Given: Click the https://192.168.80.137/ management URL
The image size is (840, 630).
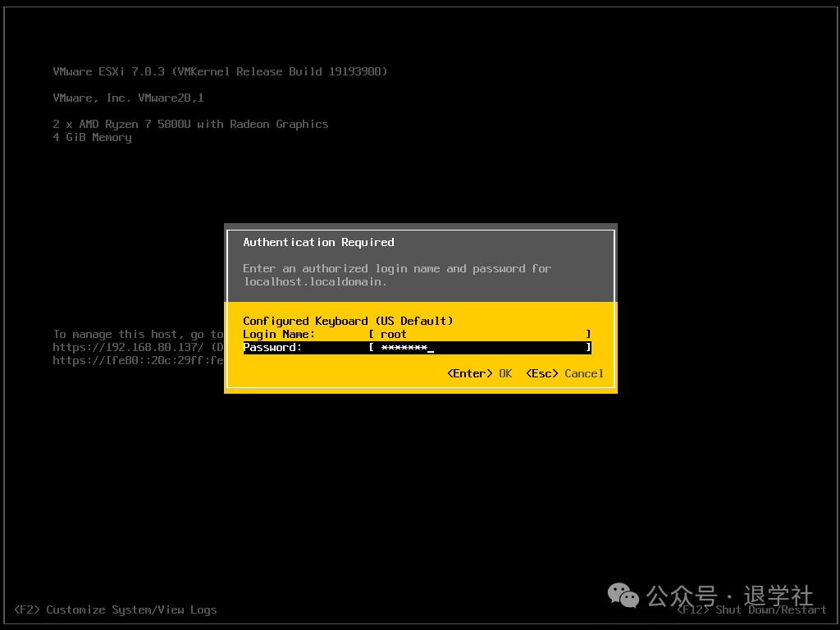Looking at the screenshot, I should (128, 347).
